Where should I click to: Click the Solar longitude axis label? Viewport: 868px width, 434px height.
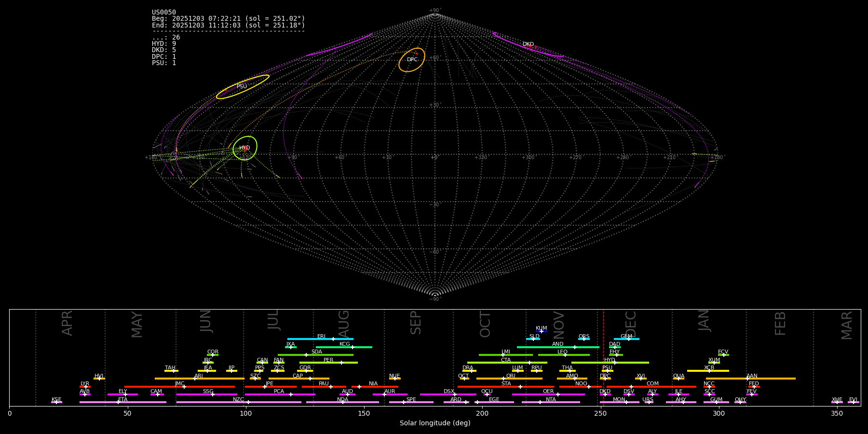[x=435, y=423]
